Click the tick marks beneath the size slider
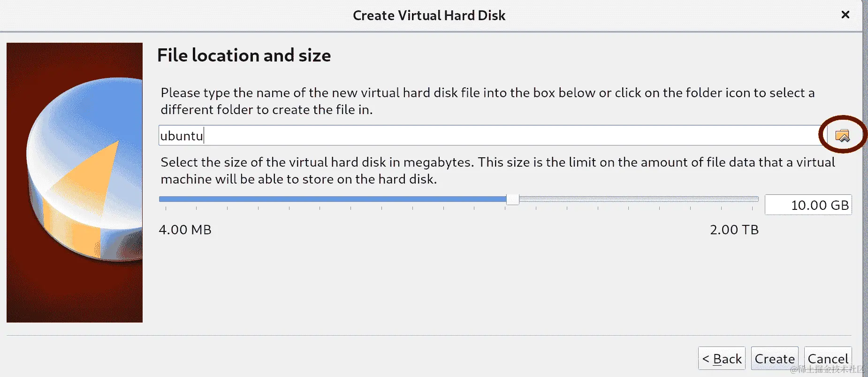 click(459, 208)
